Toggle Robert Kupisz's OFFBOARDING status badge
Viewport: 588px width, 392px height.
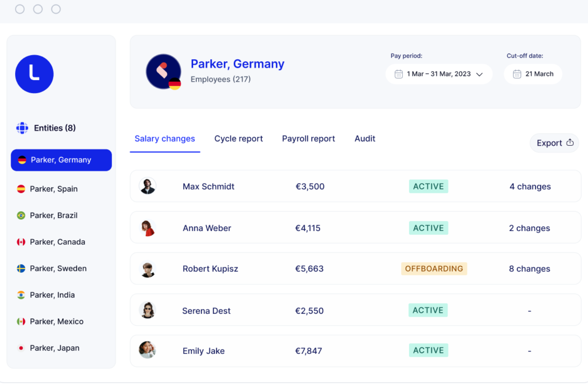[x=434, y=268]
